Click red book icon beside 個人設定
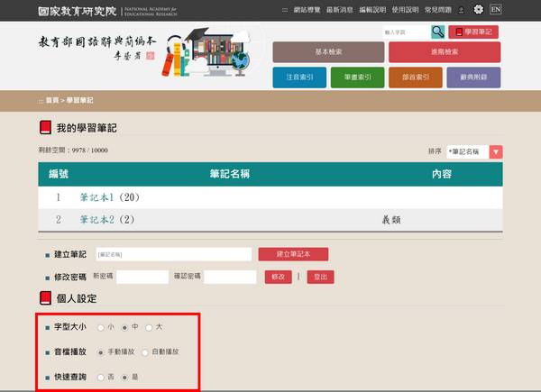The image size is (541, 392). [46, 298]
